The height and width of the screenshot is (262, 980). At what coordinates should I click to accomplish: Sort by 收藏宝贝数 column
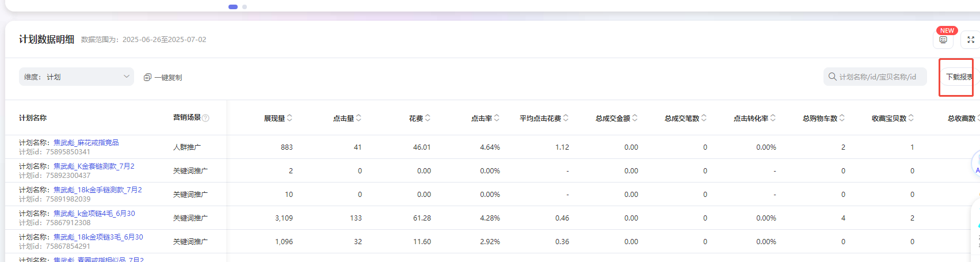912,118
